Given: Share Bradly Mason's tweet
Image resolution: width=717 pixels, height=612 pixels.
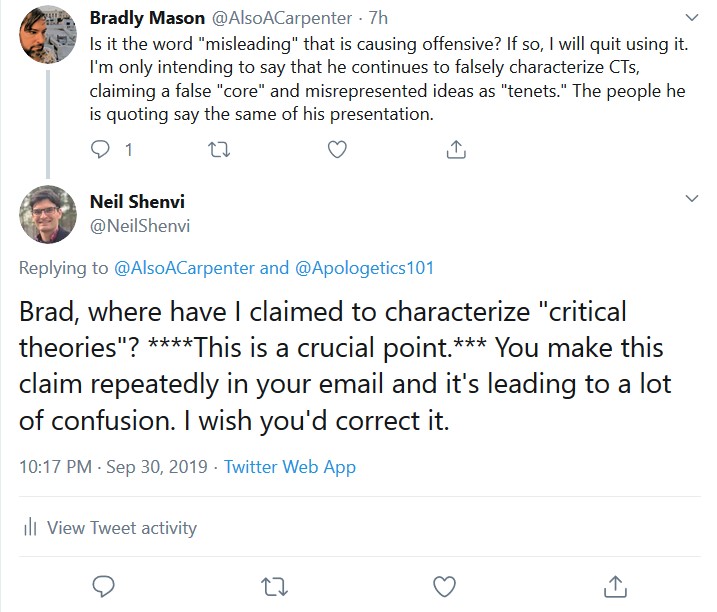Looking at the screenshot, I should tap(455, 149).
